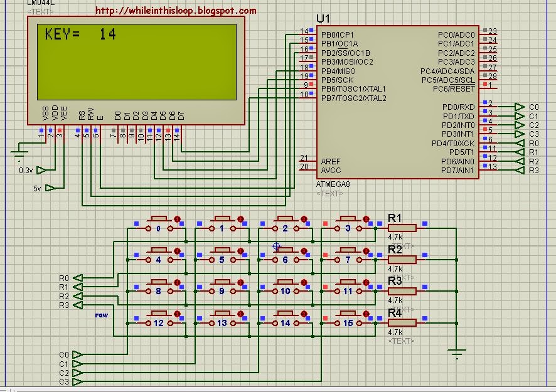The width and height of the screenshot is (556, 392).
Task: Select the blue row text label
Action: click(x=101, y=314)
